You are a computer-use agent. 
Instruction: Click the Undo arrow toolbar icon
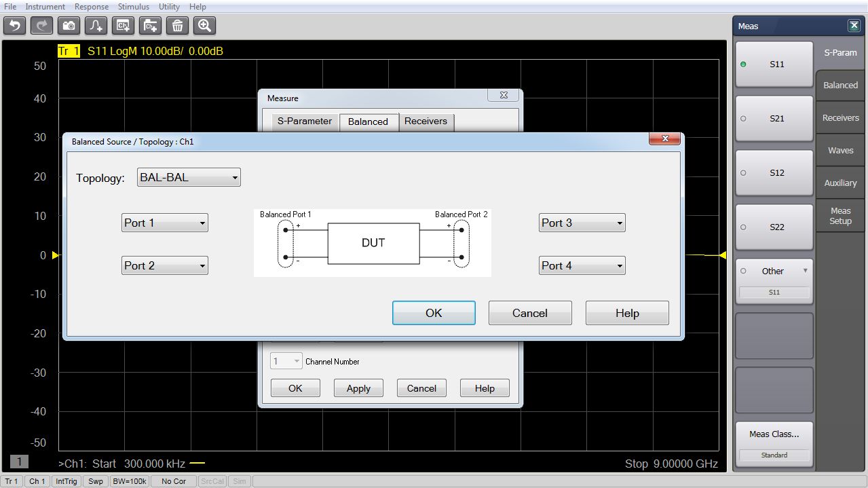[14, 26]
